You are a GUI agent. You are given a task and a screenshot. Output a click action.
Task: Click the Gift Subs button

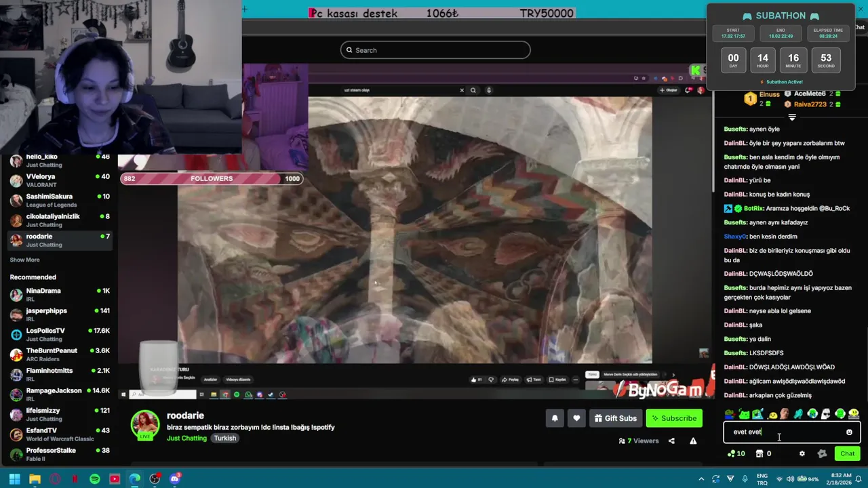click(x=616, y=418)
